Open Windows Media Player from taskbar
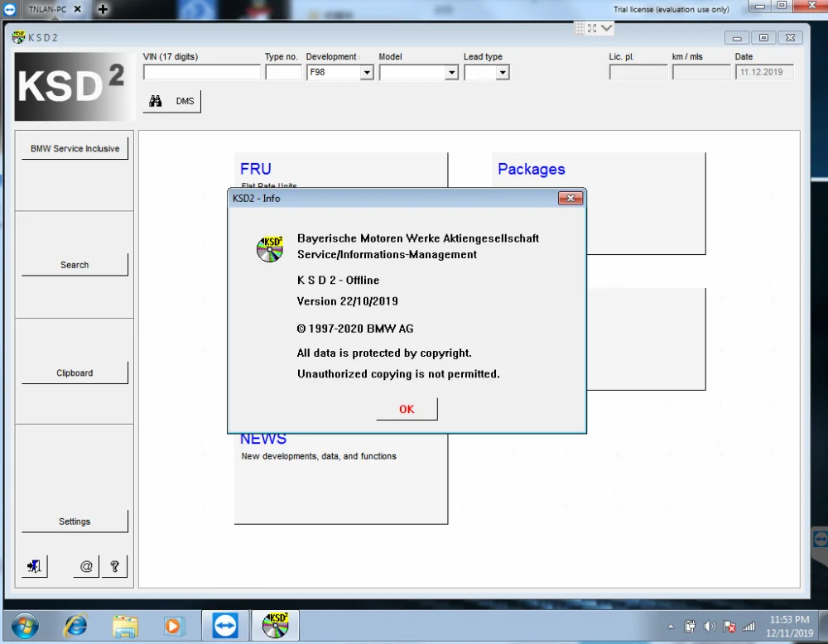The width and height of the screenshot is (828, 644). 173,626
